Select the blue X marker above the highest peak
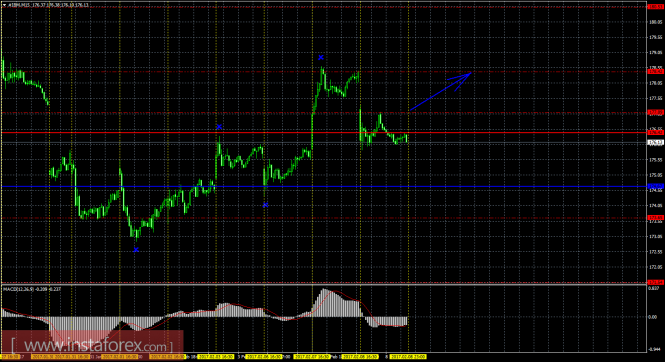Image resolution: width=665 pixels, height=362 pixels. [321, 57]
